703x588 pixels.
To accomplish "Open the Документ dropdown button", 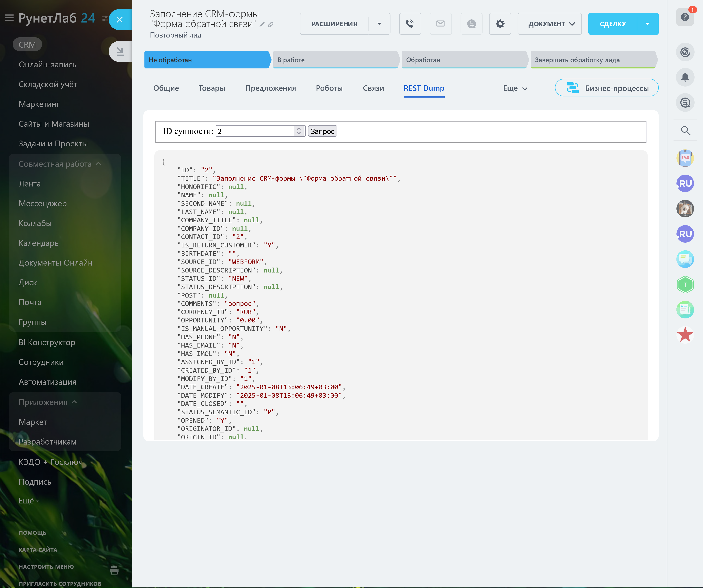I will click(x=549, y=24).
